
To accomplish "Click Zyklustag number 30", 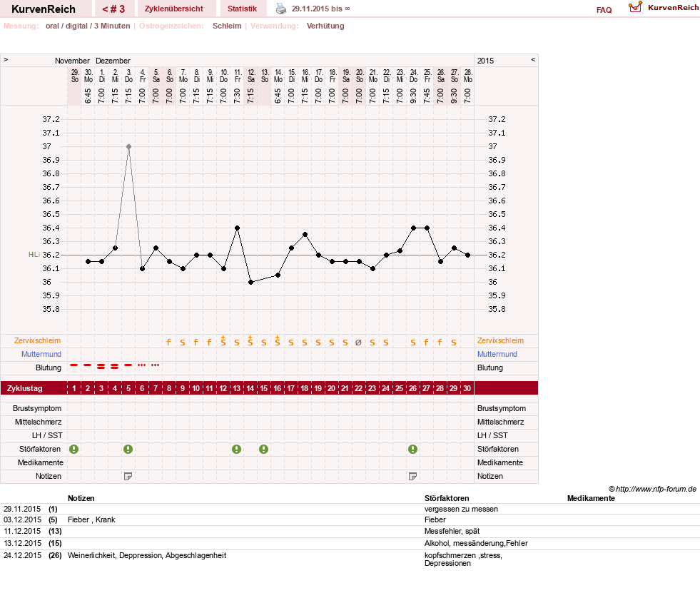I will (467, 388).
